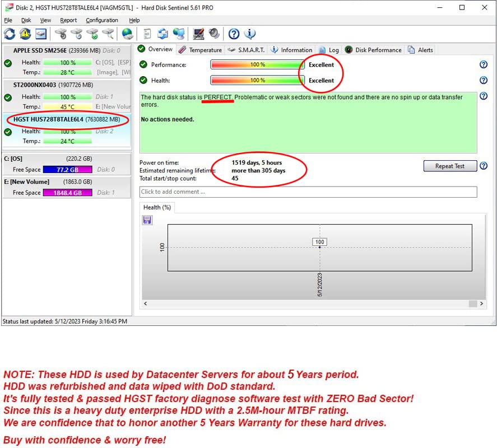The width and height of the screenshot is (497, 448).
Task: Open the Report menu
Action: coord(68,20)
